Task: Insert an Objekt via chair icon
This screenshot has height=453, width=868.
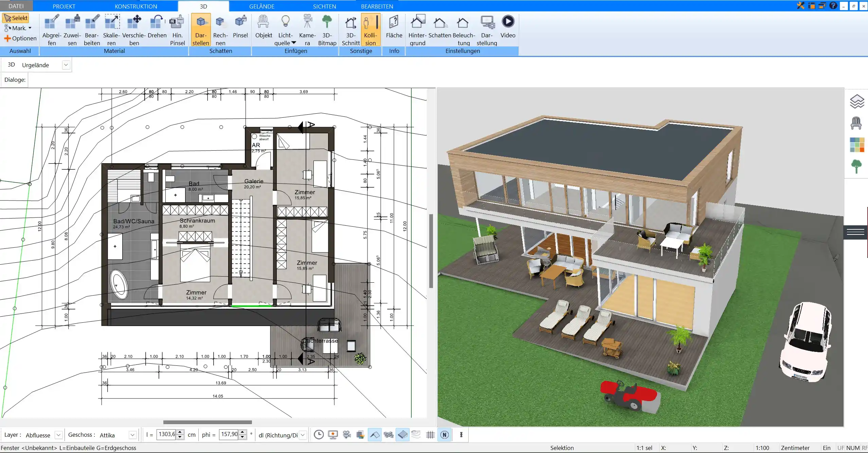Action: point(264,26)
